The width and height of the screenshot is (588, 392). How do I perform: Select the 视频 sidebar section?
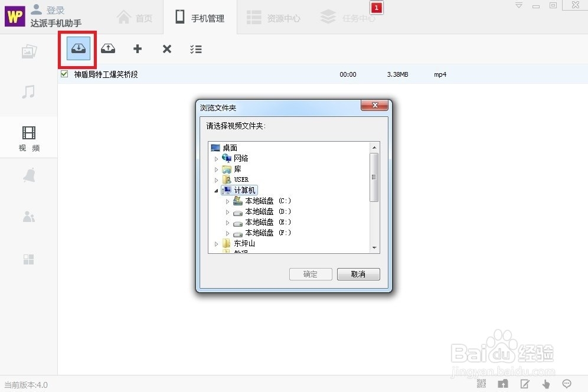[28, 137]
